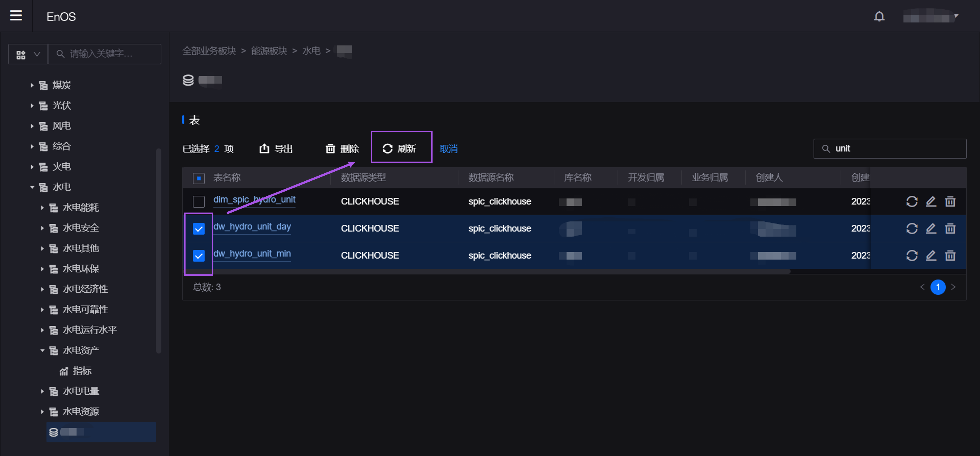Click the 库名称 column header
This screenshot has height=456, width=980.
578,178
